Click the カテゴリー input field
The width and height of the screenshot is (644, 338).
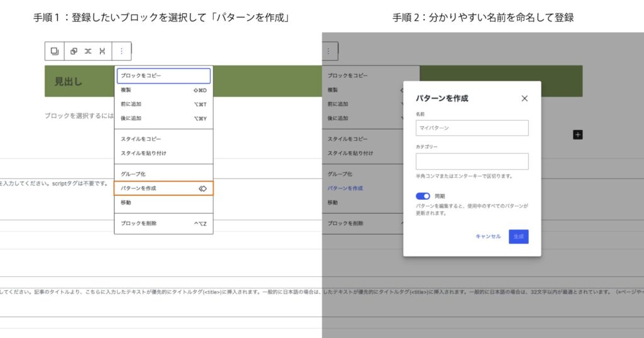(472, 161)
